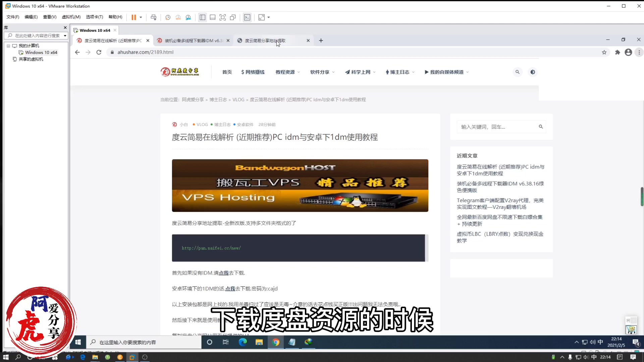Open the snapshot manager icon
This screenshot has height=362, width=644.
point(188,17)
